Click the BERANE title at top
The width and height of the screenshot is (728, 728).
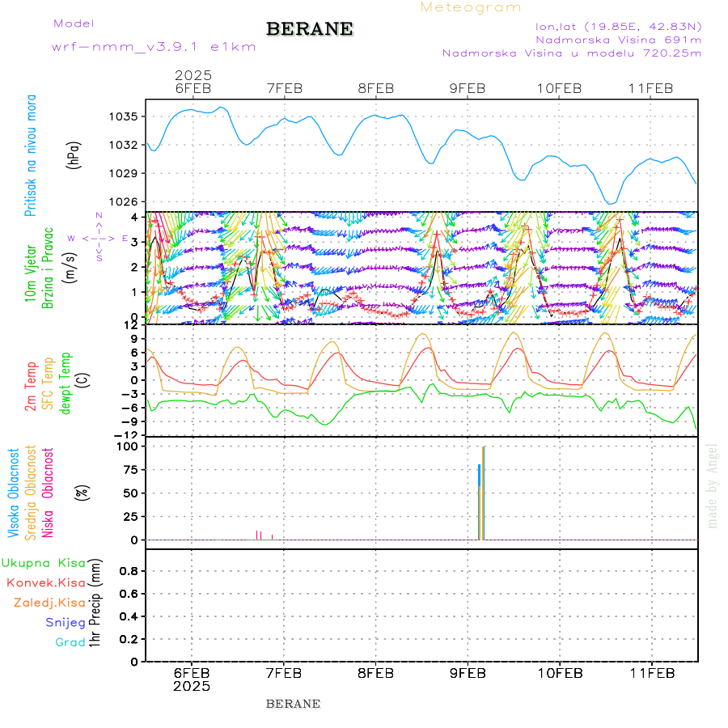(310, 29)
